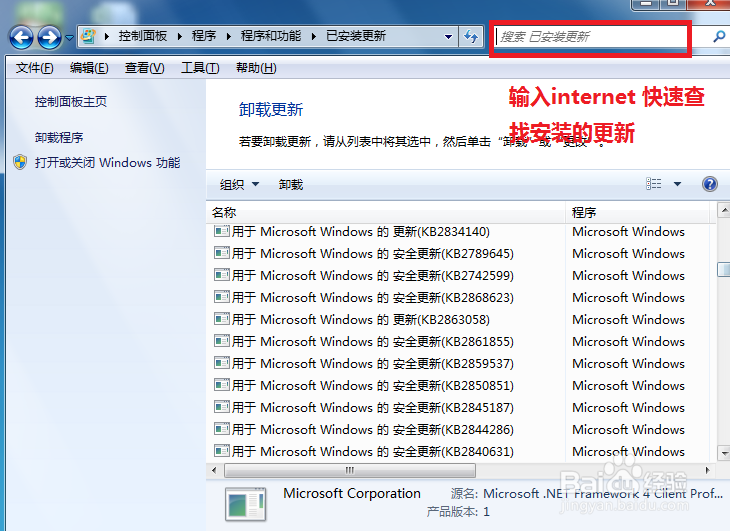Open 打开或关闭 Windows 功能 link
This screenshot has width=730, height=531.
tap(107, 163)
